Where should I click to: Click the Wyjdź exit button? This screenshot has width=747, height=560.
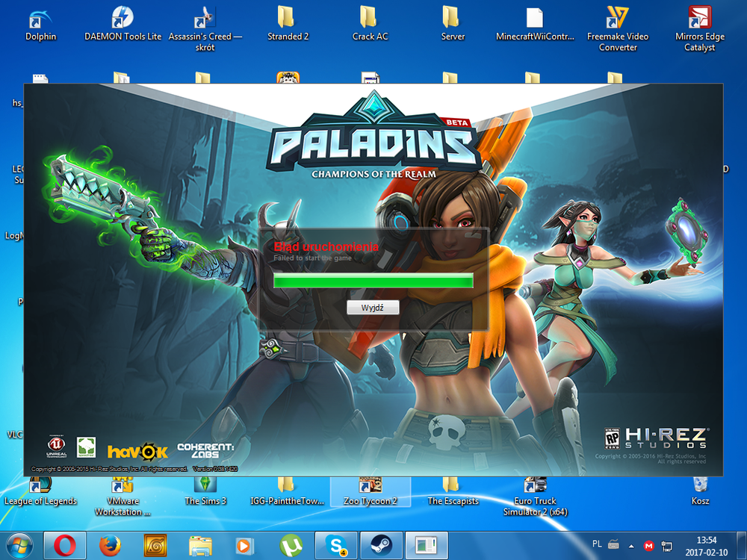click(x=373, y=308)
